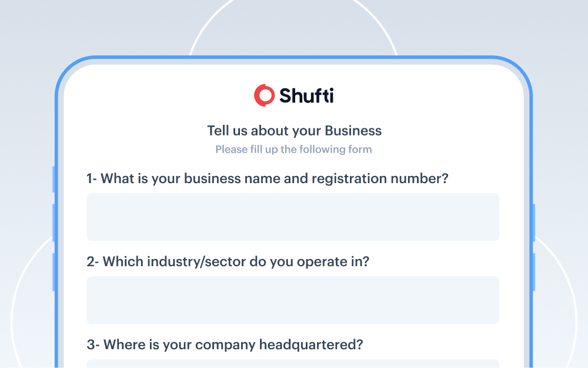Click the industry/sector question label
The width and height of the screenshot is (588, 368).
(228, 261)
